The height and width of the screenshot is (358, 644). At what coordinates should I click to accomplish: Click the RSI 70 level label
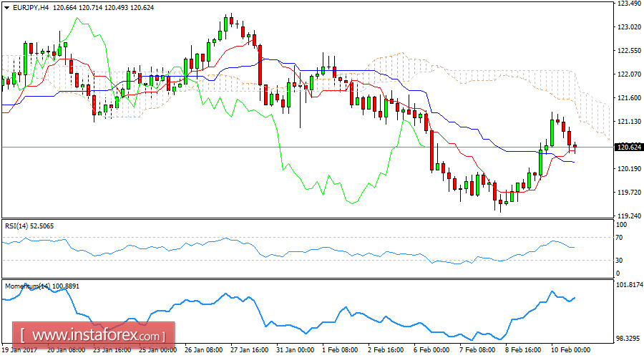coord(620,238)
